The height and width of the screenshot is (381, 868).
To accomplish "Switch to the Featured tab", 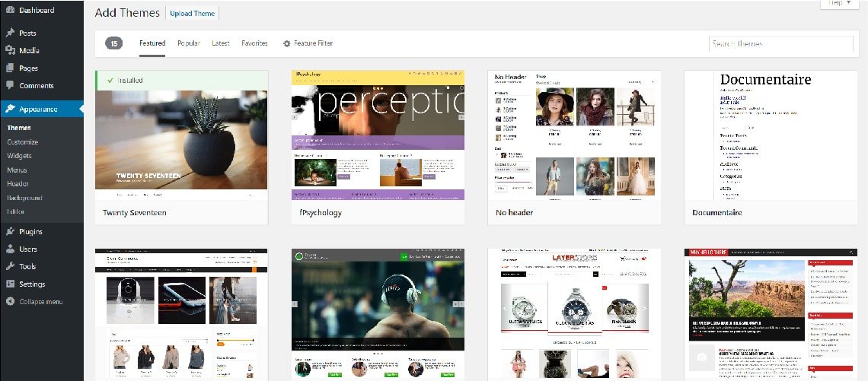I will (152, 43).
